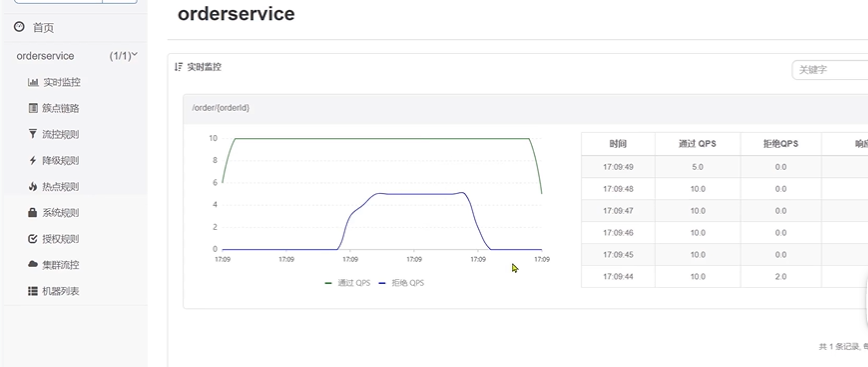Open 首页 in the sidebar
The image size is (868, 367).
43,28
